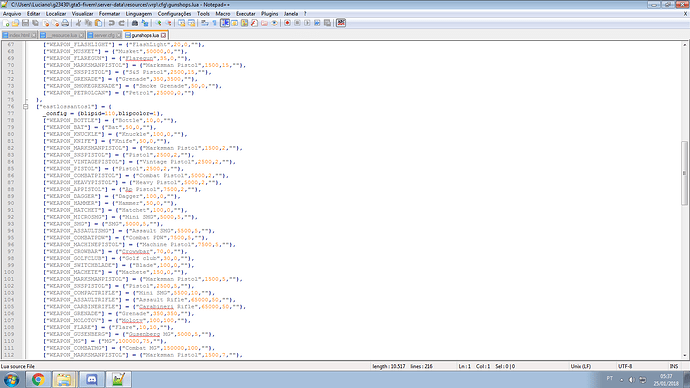
Task: Switch to the server.cfg tab
Action: (x=104, y=35)
